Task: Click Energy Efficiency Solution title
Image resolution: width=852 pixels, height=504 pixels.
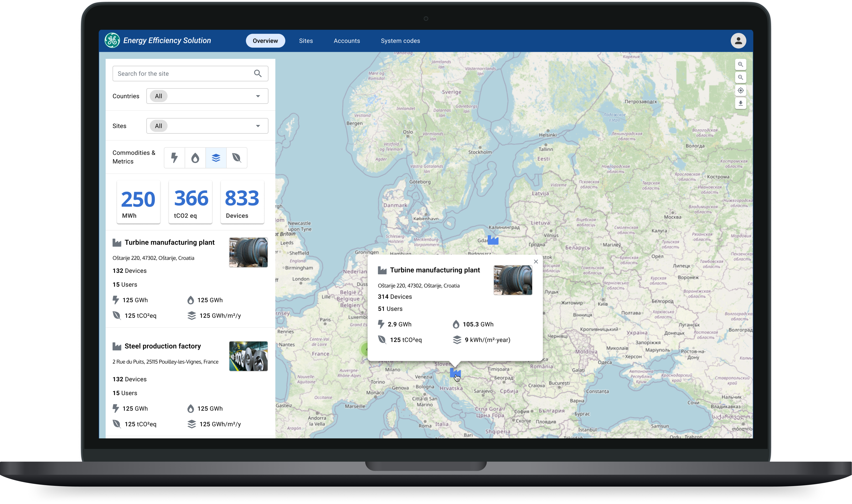Action: 167,41
